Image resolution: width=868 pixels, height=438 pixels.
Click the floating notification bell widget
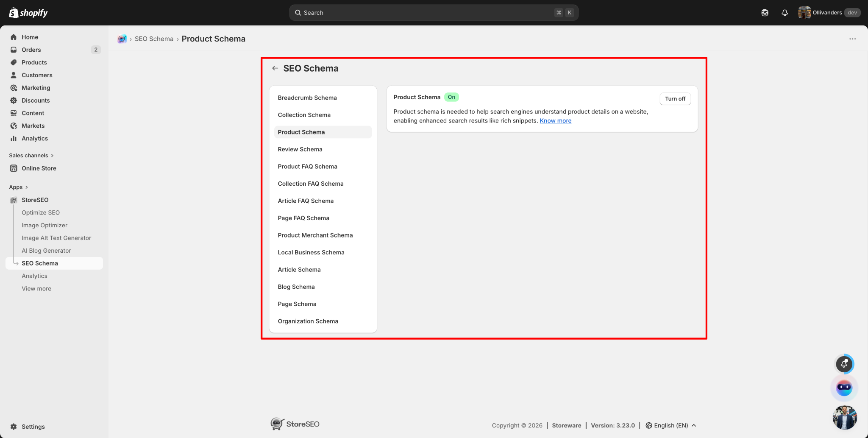click(x=844, y=364)
